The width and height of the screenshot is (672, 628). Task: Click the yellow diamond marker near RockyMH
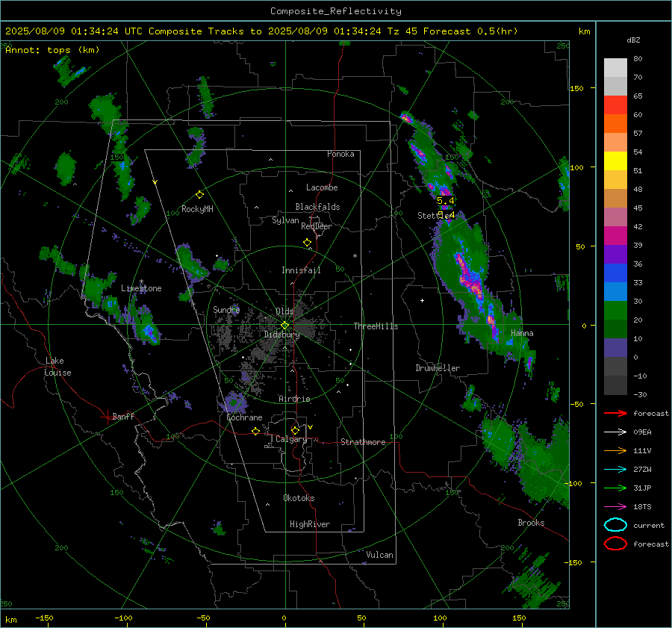pyautogui.click(x=199, y=195)
